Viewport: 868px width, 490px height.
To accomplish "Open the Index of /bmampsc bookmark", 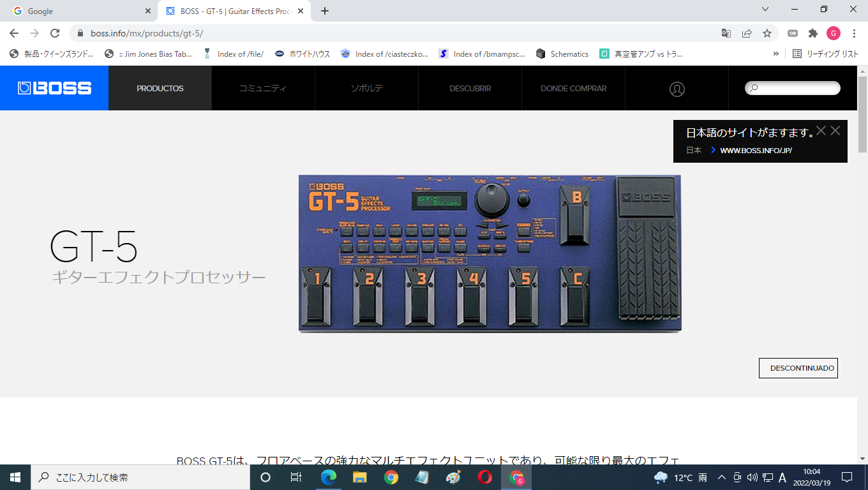I will tap(482, 54).
